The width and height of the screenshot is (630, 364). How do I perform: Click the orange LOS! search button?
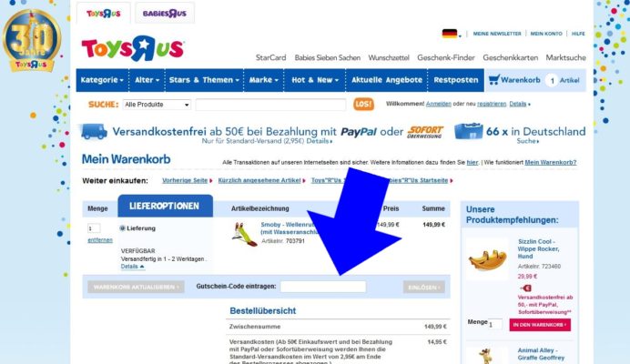(363, 104)
